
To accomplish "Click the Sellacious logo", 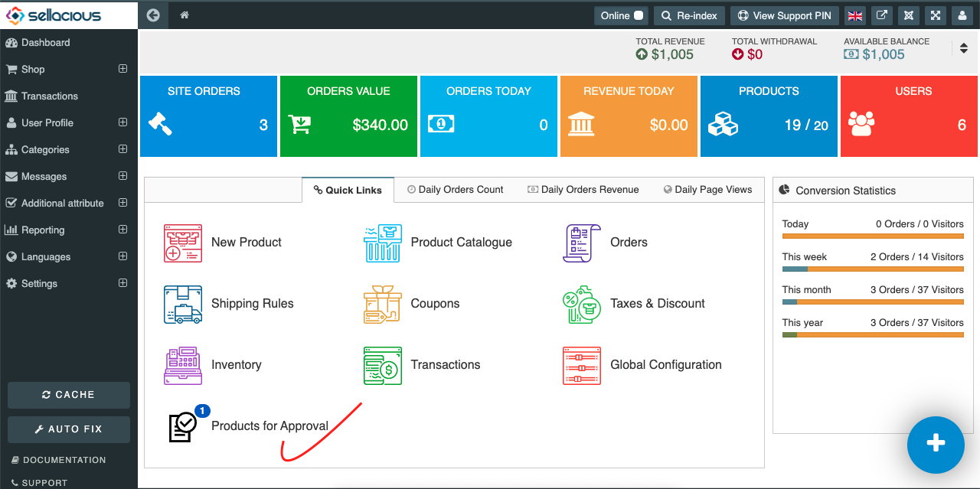I will 54,15.
